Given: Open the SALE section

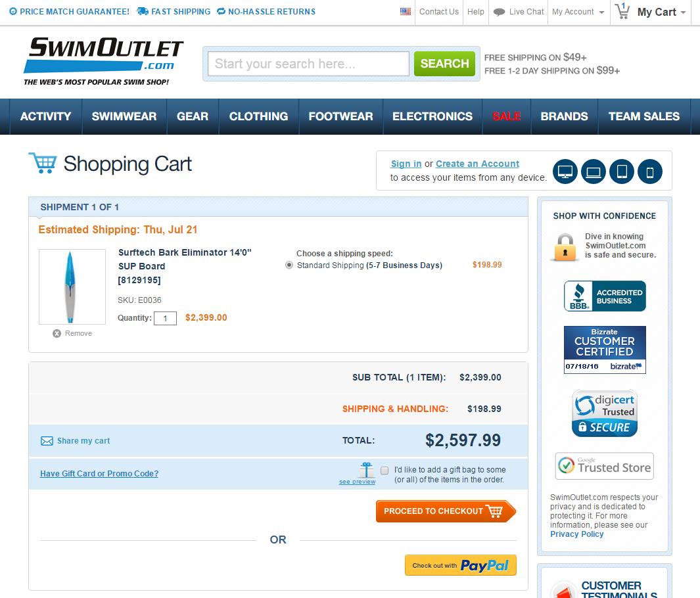Looking at the screenshot, I should tap(506, 116).
